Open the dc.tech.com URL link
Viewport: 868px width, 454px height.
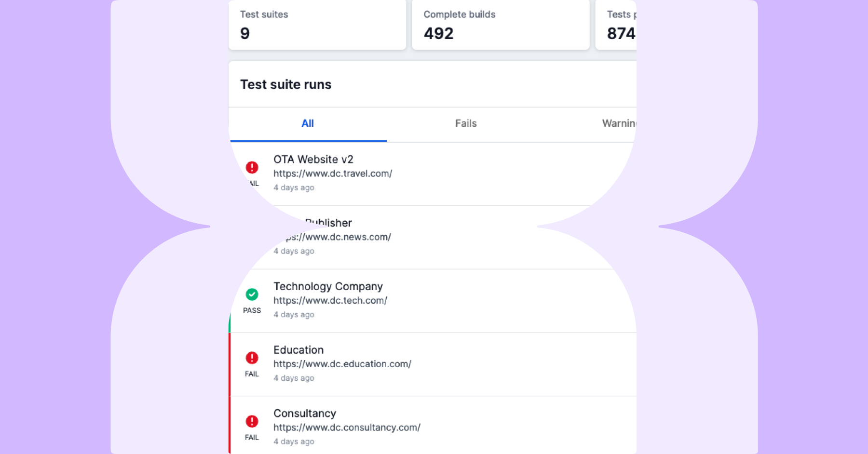coord(330,301)
